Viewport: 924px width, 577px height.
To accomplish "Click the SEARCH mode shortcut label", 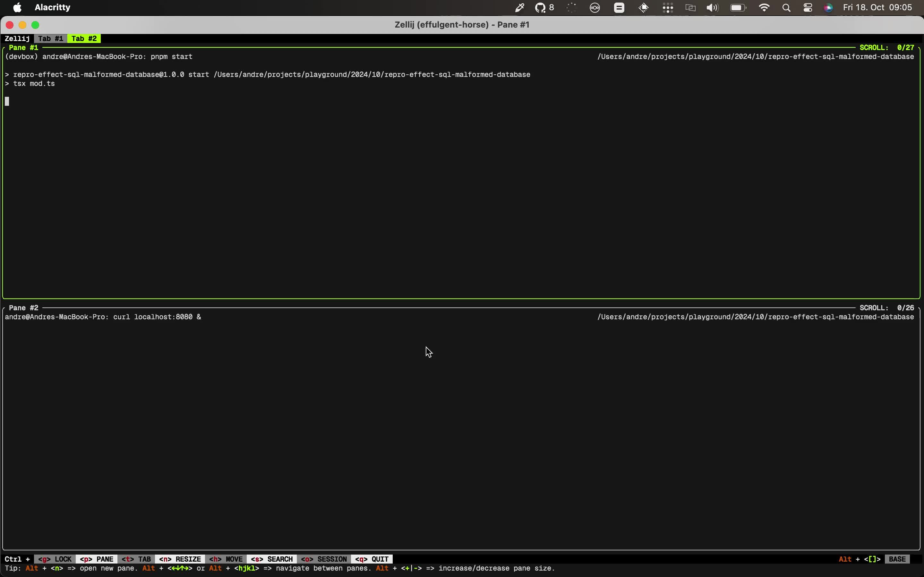I will click(271, 559).
